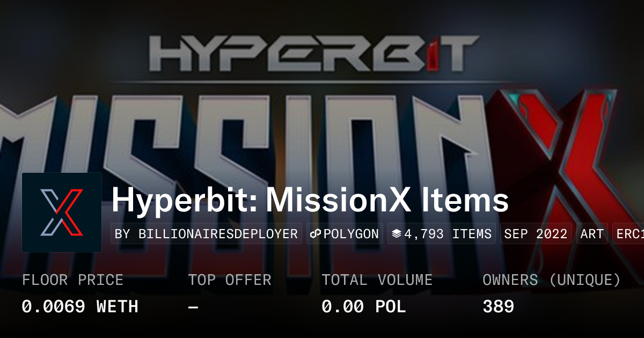This screenshot has height=338, width=644.
Task: Open the Hyperbit: MissionX Items title
Action: point(310,201)
